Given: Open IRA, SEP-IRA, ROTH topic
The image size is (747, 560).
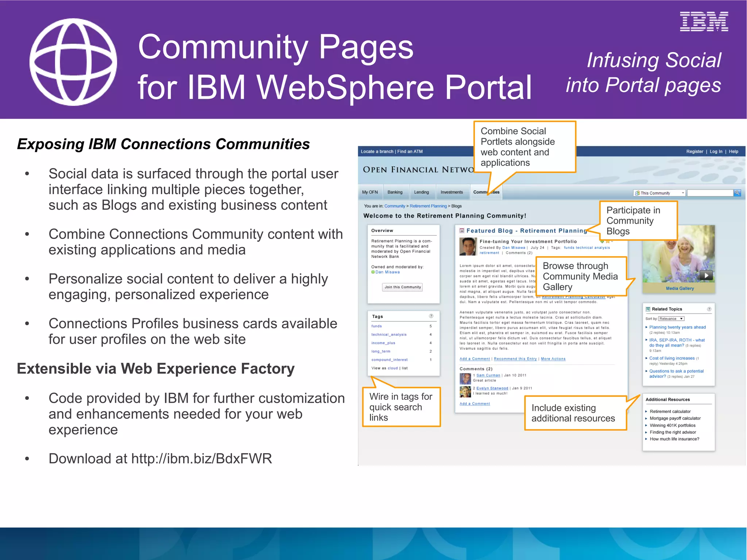Looking at the screenshot, I should (x=677, y=343).
